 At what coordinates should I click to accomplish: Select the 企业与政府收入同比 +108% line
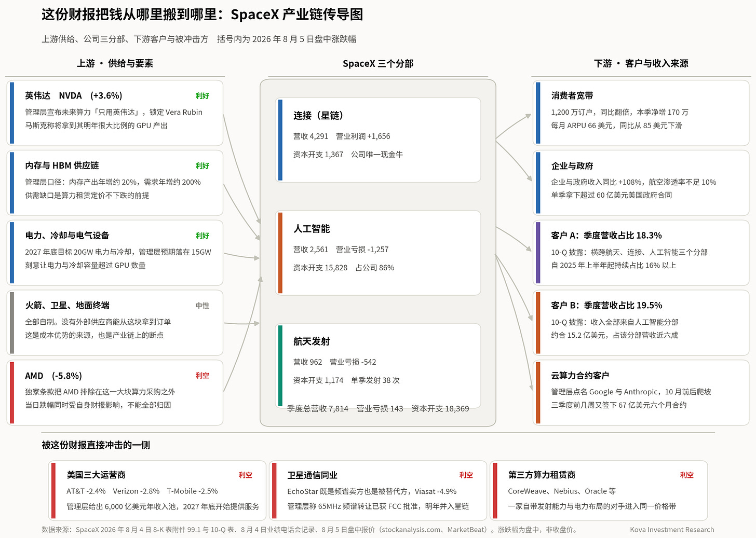(633, 182)
